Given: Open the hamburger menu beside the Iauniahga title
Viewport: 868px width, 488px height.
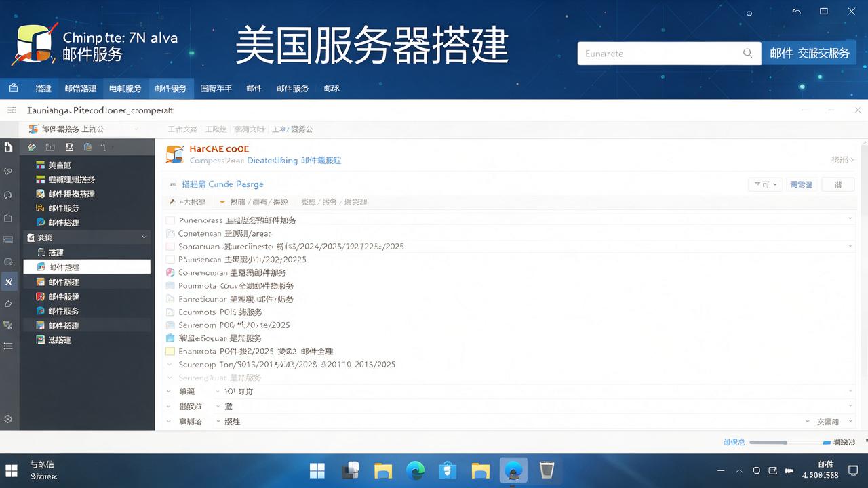Looking at the screenshot, I should 12,110.
